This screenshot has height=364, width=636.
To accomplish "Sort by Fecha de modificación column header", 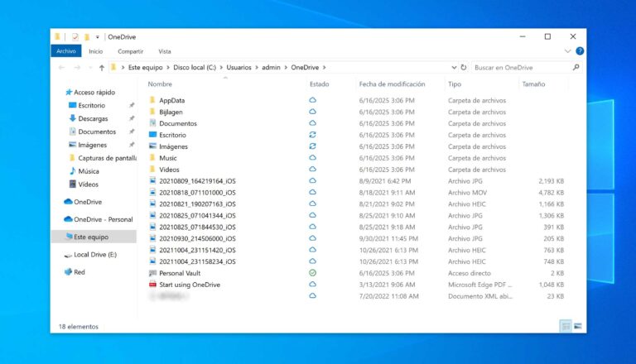I will tap(392, 84).
